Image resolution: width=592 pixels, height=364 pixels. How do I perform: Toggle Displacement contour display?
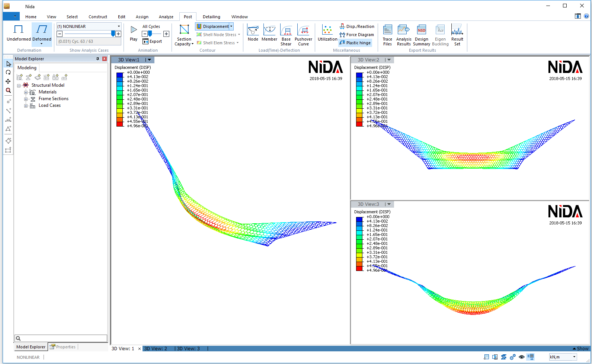click(x=212, y=26)
